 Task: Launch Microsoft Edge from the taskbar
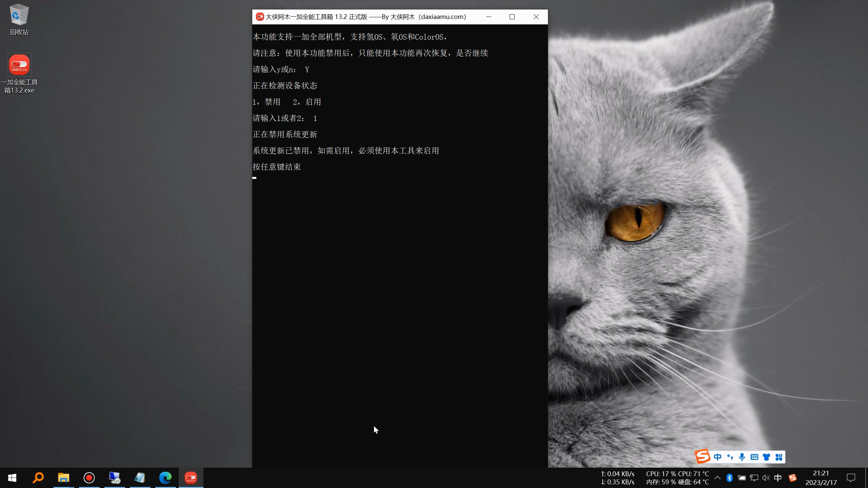pos(165,478)
